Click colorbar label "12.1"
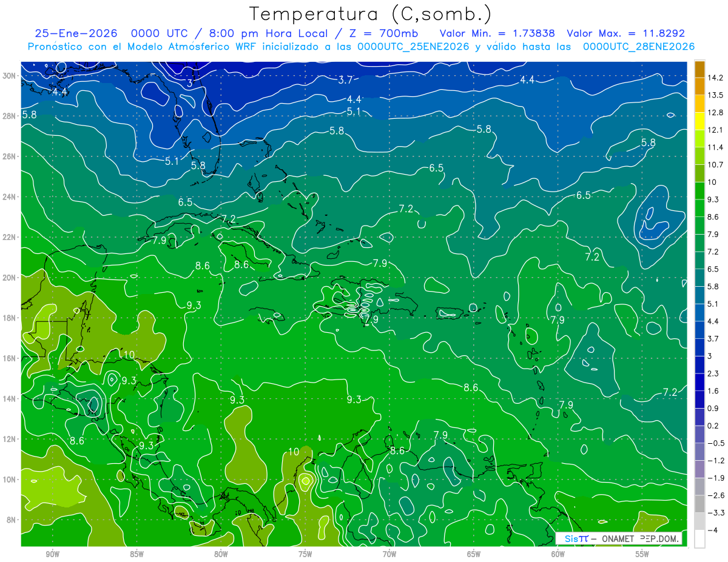Screen dimensions: 728x562 point(715,130)
